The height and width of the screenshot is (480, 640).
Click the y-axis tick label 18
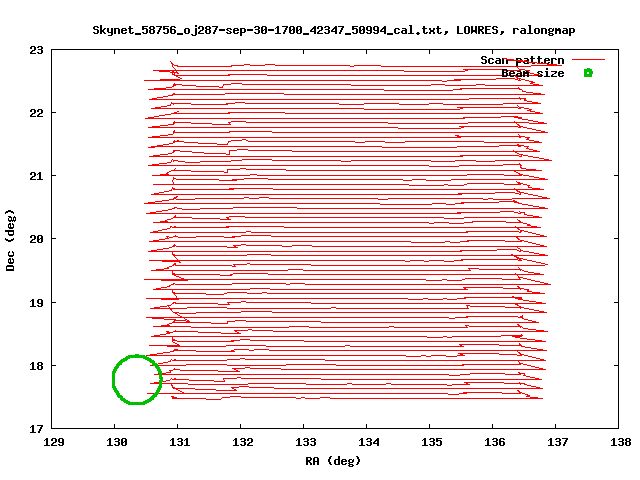pyautogui.click(x=36, y=366)
